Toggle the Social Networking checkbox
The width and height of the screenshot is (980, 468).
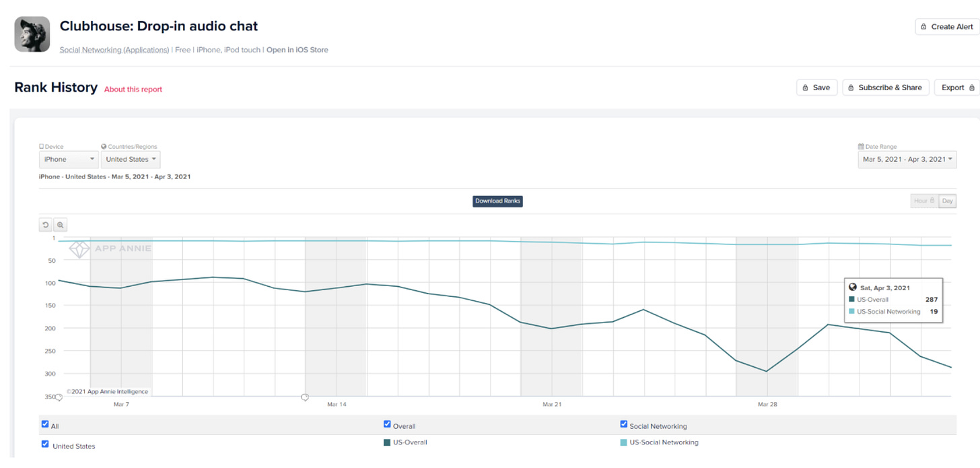coord(623,424)
